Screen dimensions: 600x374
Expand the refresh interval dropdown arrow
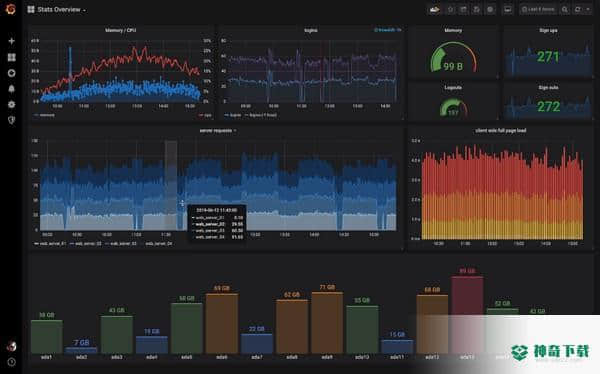[x=588, y=9]
